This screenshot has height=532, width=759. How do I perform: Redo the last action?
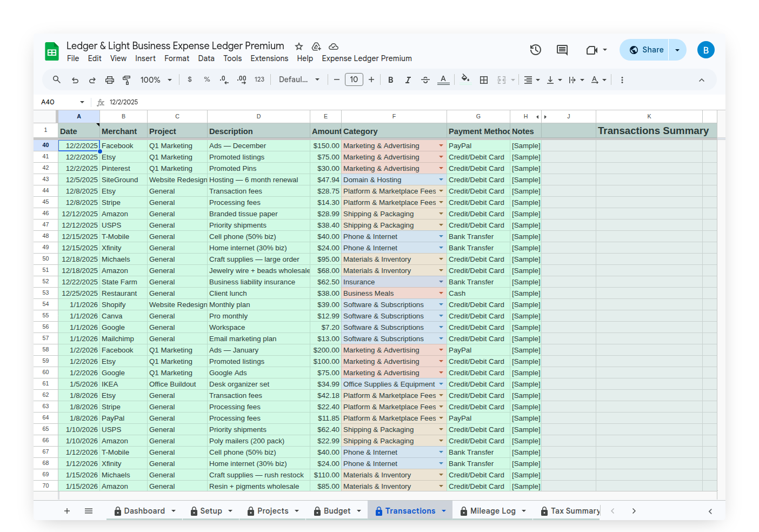[x=92, y=79]
